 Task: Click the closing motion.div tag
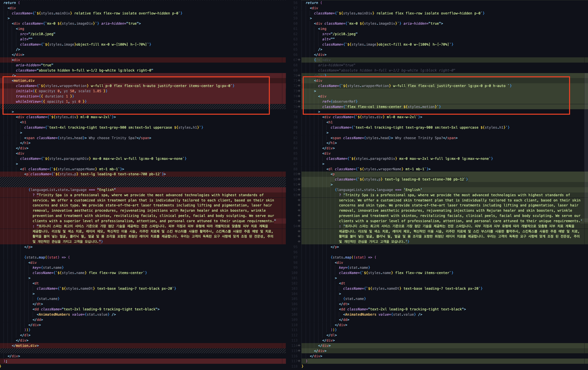(x=25, y=346)
